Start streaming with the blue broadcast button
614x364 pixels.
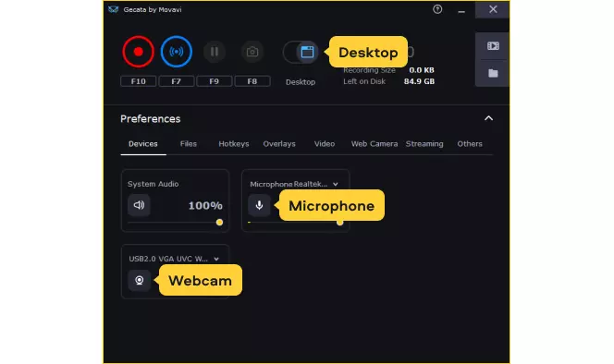tap(177, 52)
